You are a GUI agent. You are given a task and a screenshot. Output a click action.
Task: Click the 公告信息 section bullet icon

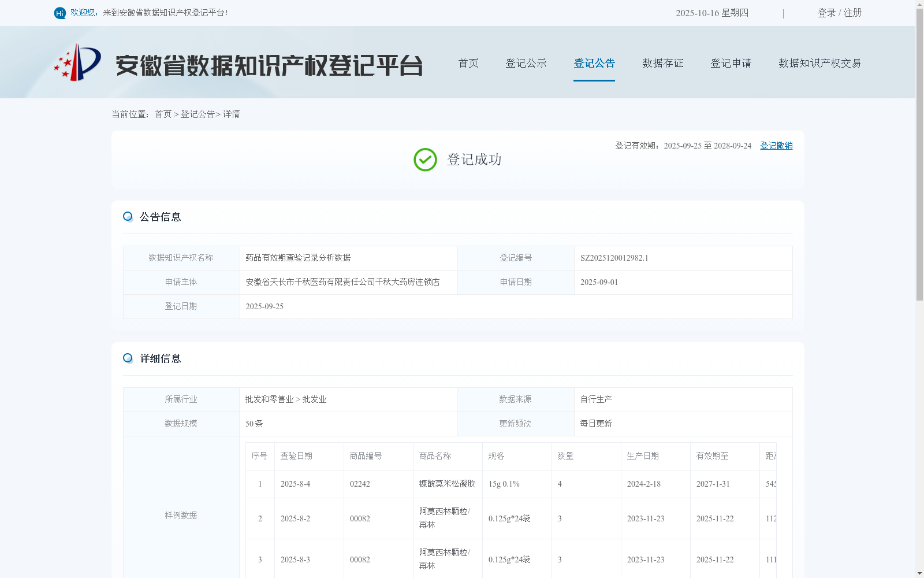128,217
